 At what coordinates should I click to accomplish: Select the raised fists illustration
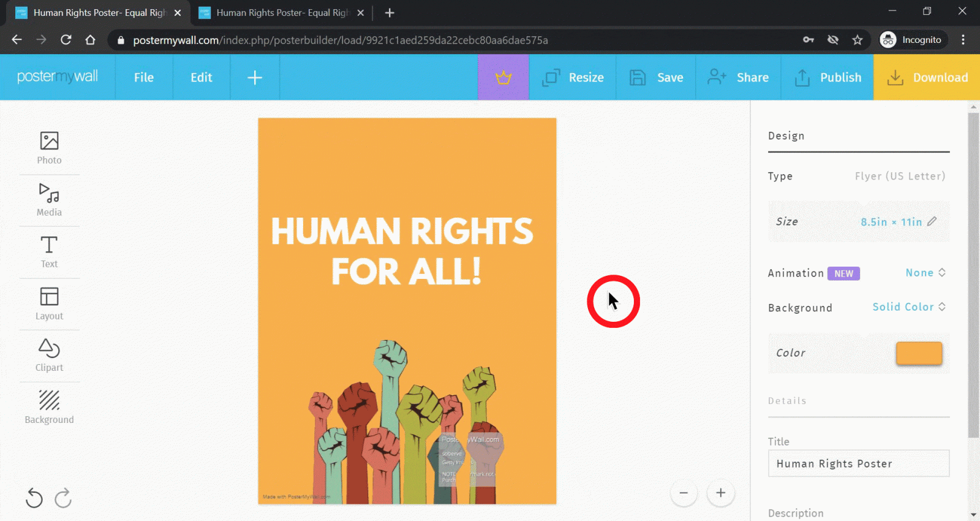pos(406,423)
